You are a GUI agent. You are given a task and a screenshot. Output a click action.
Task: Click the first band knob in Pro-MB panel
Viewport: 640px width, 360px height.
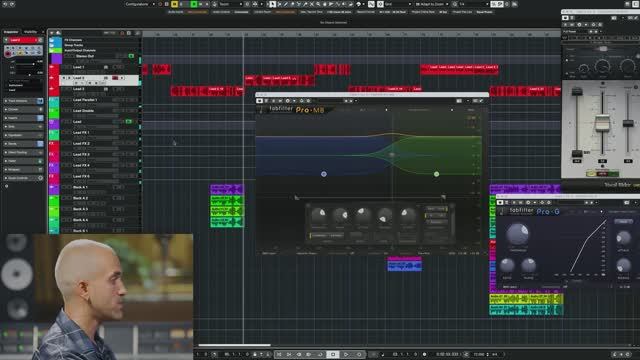(319, 215)
